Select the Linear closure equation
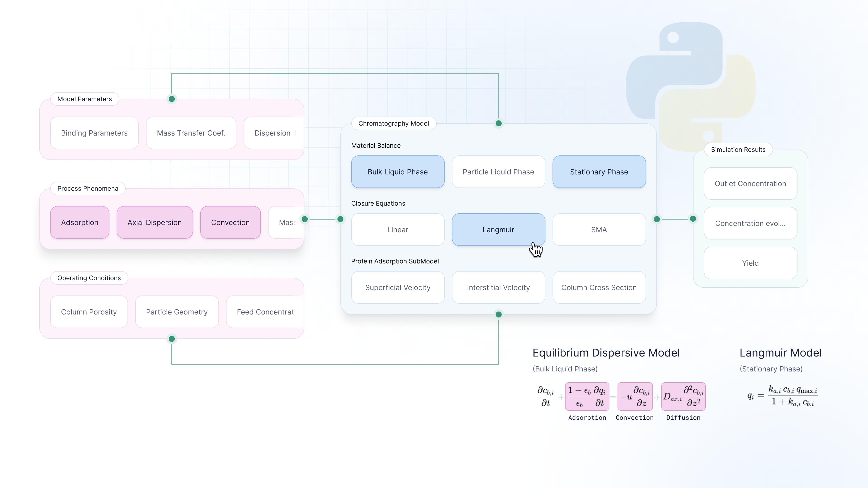 [398, 230]
